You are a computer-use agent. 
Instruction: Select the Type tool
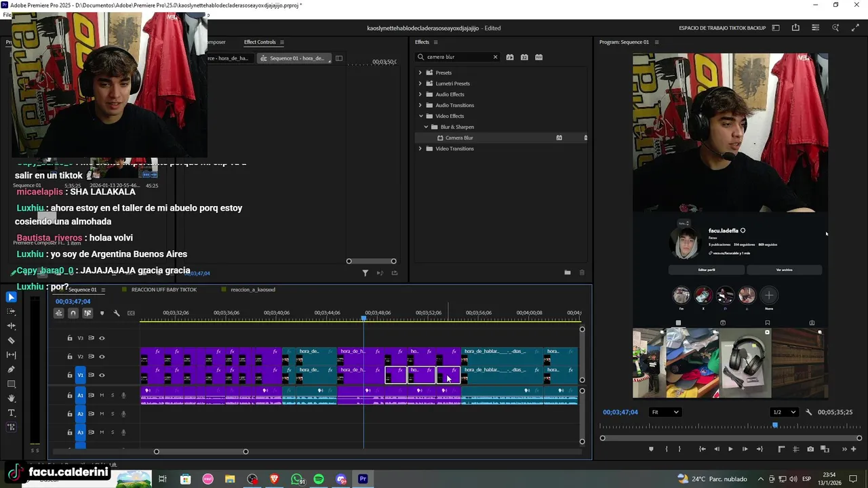[x=11, y=413]
